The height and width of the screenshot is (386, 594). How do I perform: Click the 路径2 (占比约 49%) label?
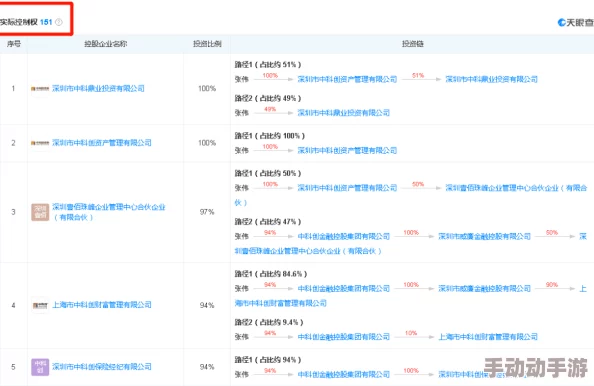coord(268,98)
